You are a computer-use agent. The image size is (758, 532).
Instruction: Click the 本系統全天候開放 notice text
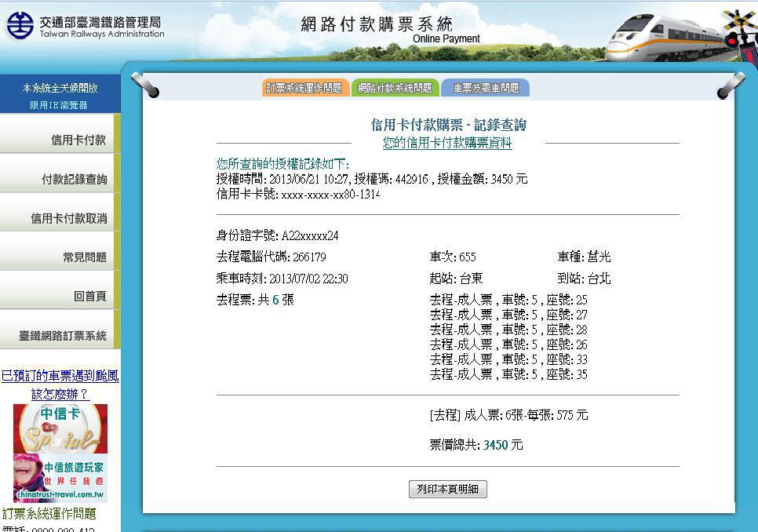pyautogui.click(x=60, y=88)
